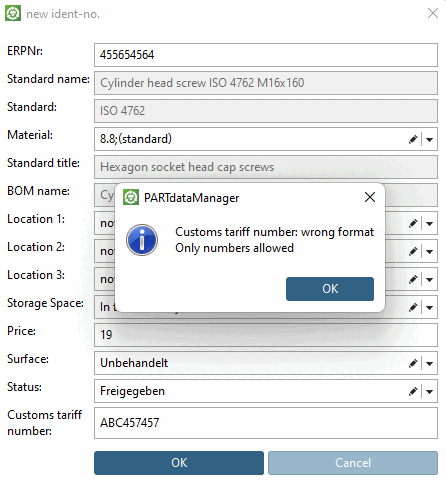Image resolution: width=446 pixels, height=483 pixels.
Task: Open the Surface dropdown arrow
Action: [430, 363]
